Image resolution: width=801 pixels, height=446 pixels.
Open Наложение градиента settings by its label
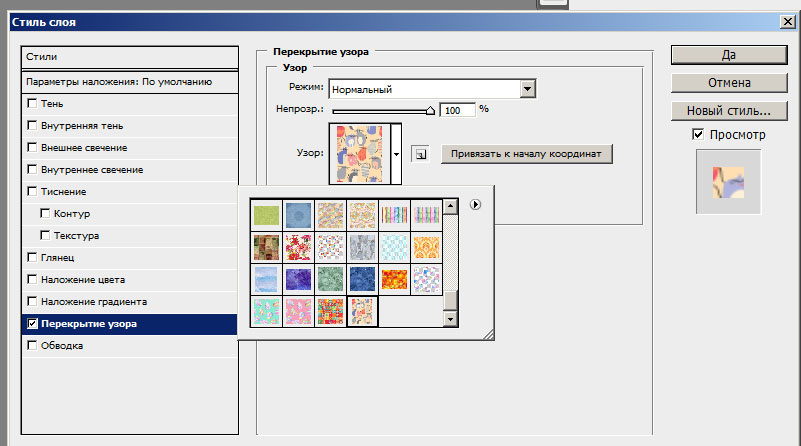pyautogui.click(x=94, y=301)
